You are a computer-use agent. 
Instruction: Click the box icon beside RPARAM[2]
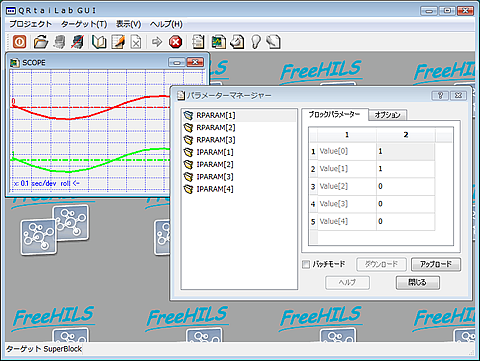pyautogui.click(x=189, y=128)
